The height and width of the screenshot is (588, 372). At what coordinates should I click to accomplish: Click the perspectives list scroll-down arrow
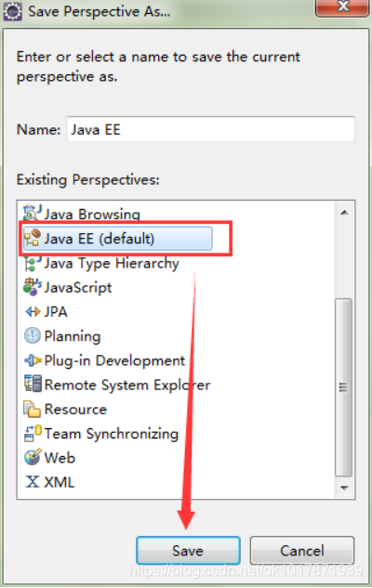click(x=344, y=488)
